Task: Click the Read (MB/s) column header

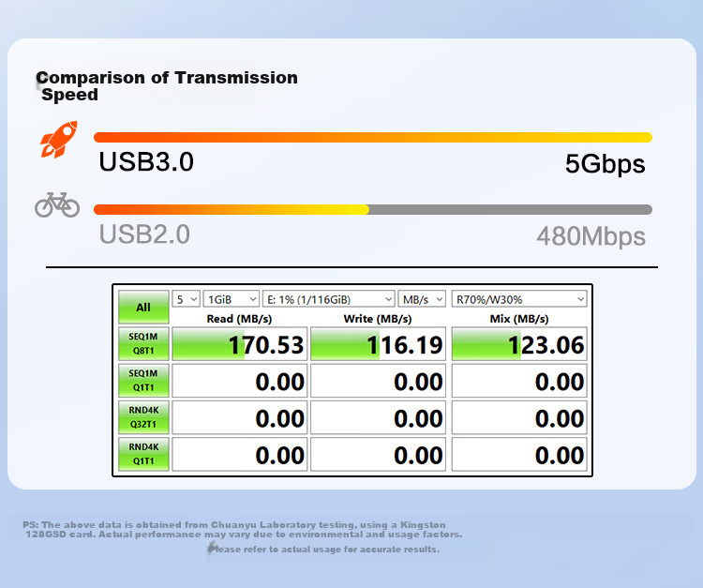Action: coord(239,319)
